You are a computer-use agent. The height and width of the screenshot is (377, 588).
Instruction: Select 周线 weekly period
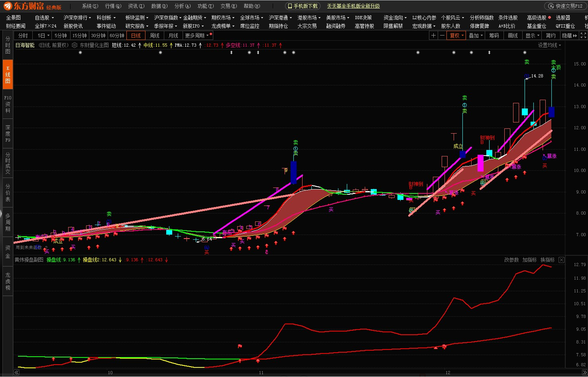155,36
